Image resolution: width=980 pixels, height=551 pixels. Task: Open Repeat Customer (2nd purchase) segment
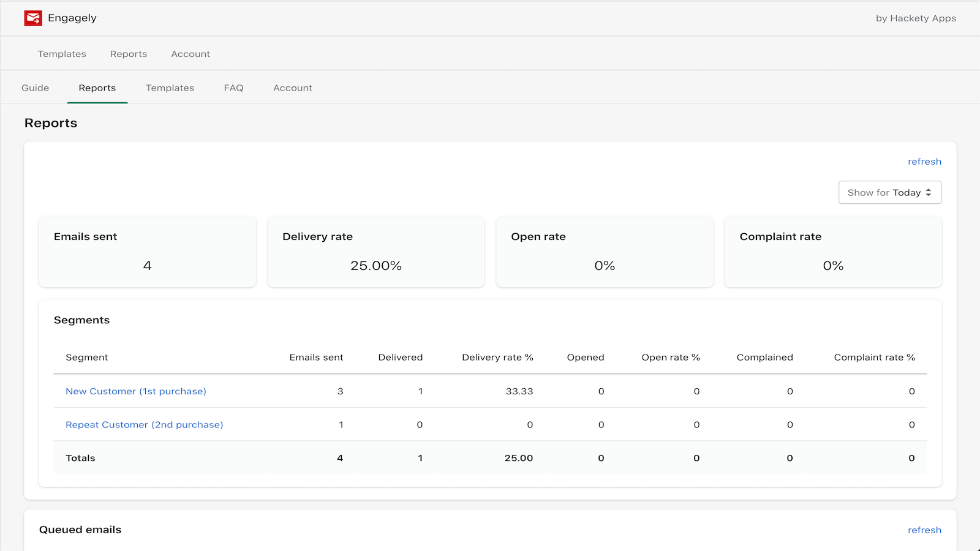coord(144,425)
